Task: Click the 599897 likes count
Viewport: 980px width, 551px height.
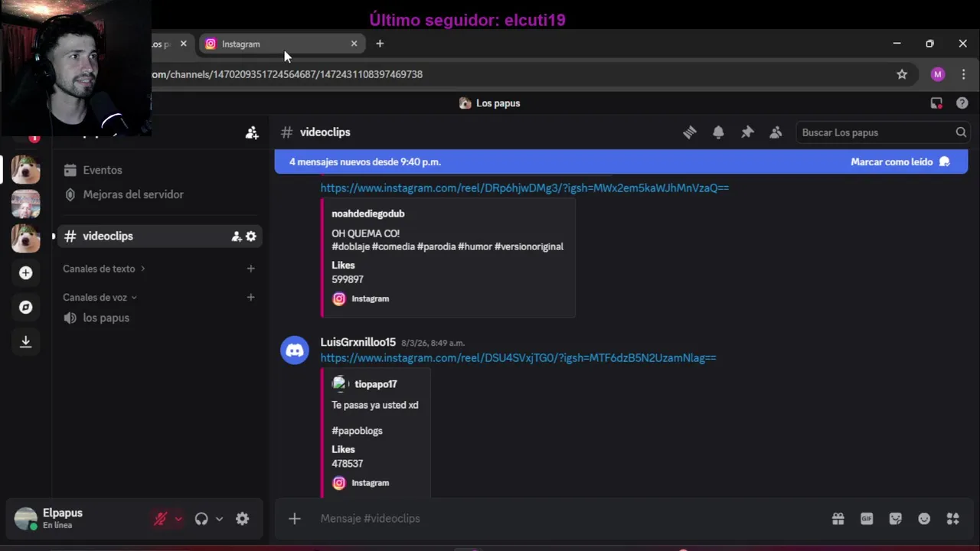Action: point(348,279)
